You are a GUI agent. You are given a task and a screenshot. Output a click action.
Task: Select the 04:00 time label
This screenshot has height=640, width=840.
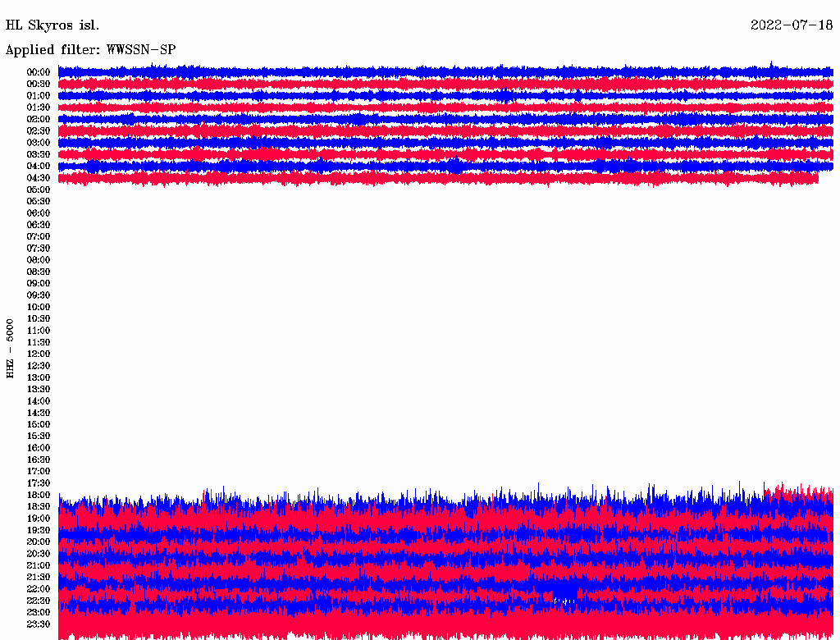(x=39, y=167)
